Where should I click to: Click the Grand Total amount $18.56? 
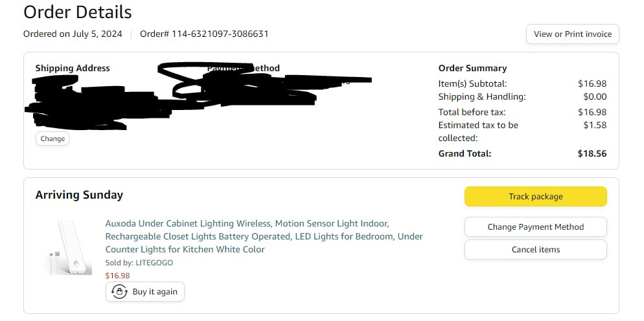pyautogui.click(x=592, y=154)
